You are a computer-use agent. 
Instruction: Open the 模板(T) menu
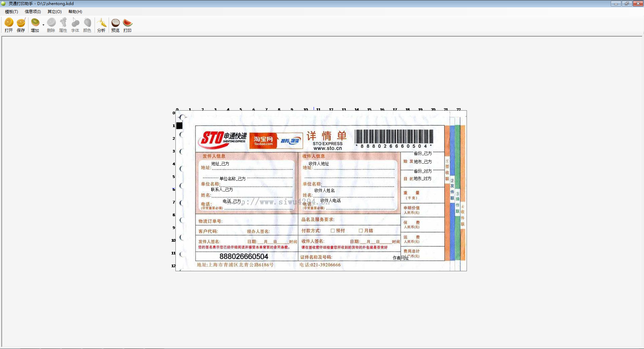click(11, 12)
